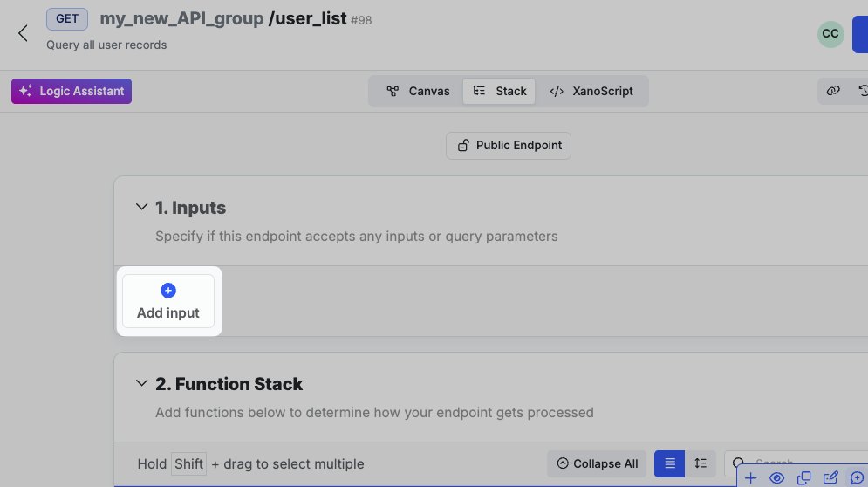Switch to compact list view

[670, 463]
